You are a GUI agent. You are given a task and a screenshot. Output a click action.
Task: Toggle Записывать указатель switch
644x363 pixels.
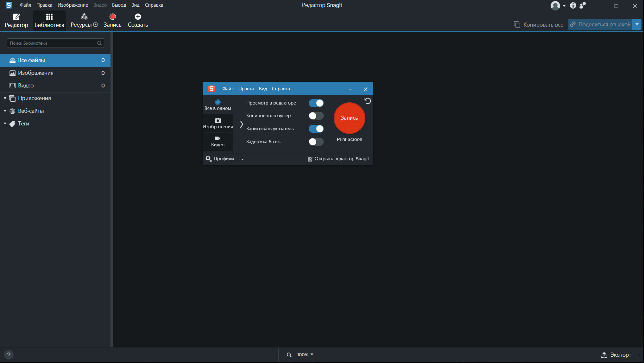pos(316,129)
